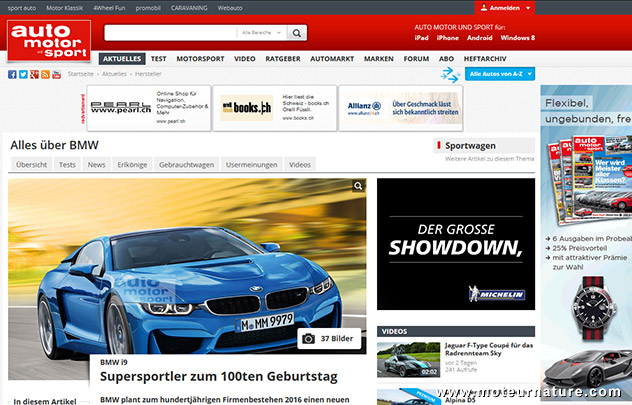Go to AUTOMARKT navigation item

332,59
